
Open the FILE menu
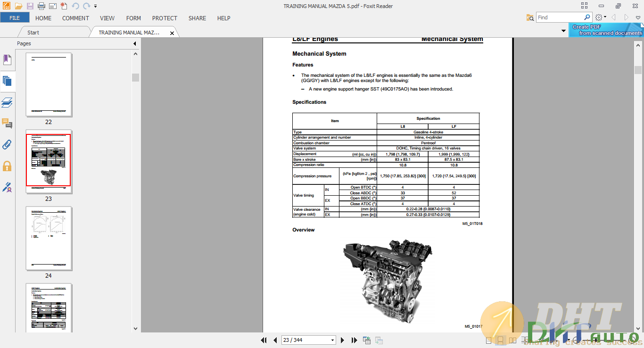(15, 18)
